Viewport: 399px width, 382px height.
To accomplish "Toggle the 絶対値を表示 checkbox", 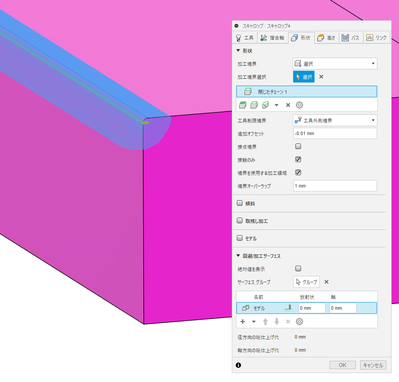I will pyautogui.click(x=298, y=268).
